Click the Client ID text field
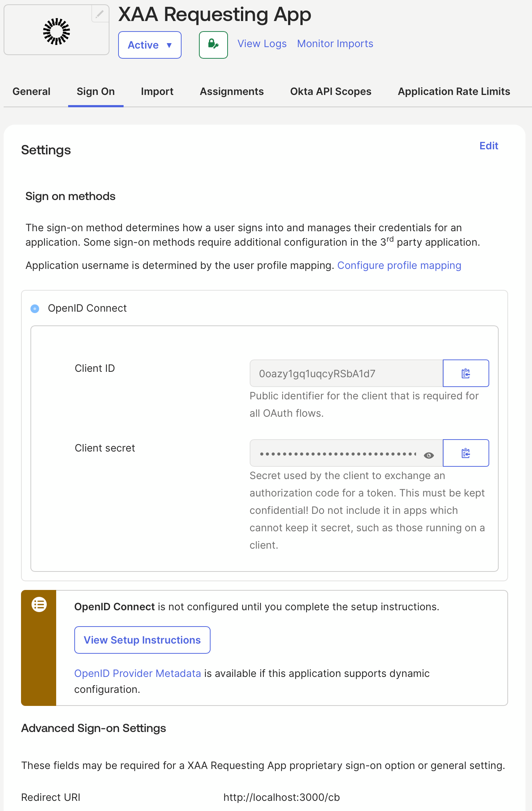The image size is (532, 811). click(x=346, y=373)
